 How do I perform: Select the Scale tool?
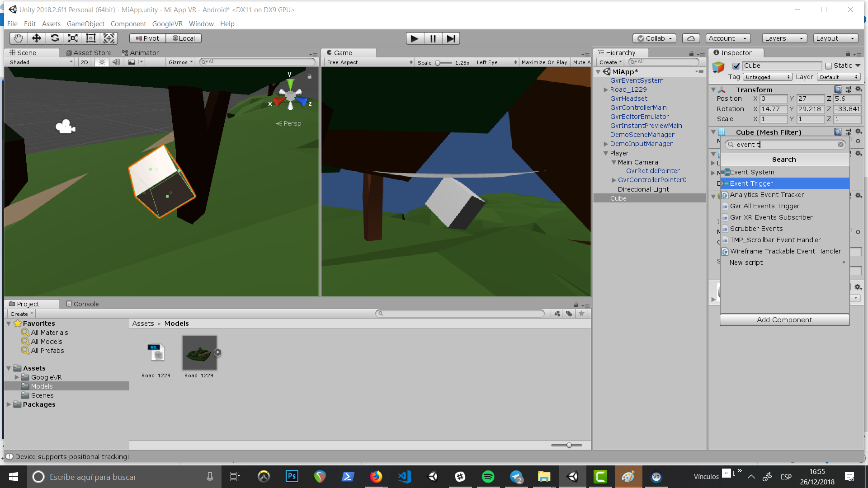click(x=73, y=38)
